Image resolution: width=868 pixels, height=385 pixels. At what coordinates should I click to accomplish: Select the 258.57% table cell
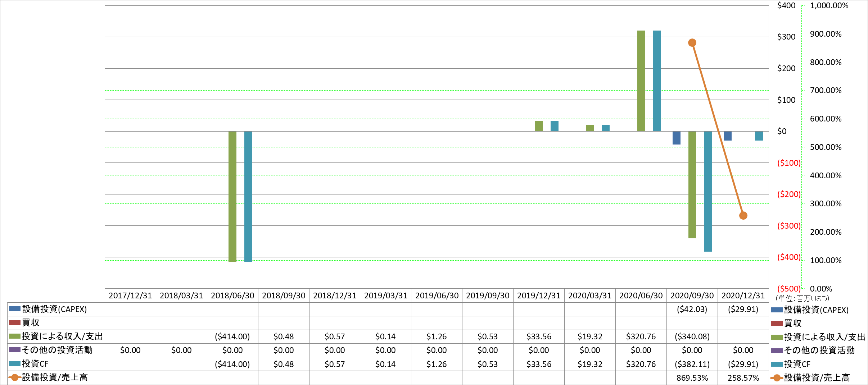[743, 378]
